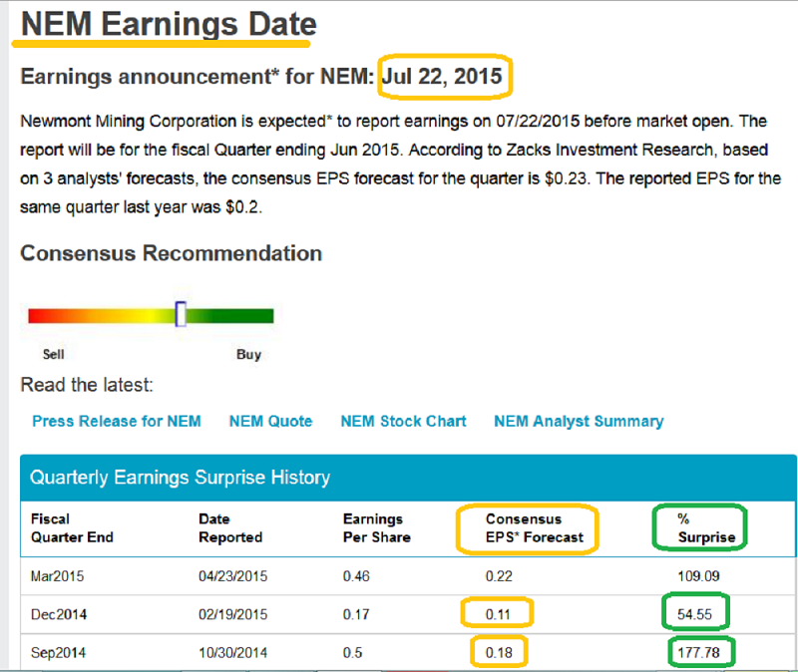This screenshot has width=798, height=672.
Task: Select the 10/30/2014 date reported cell
Action: coord(233,653)
